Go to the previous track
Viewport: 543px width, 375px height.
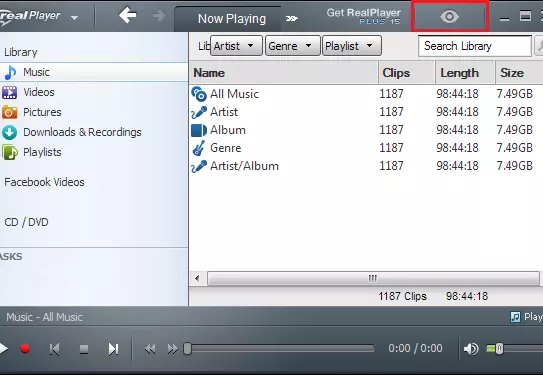coord(54,349)
